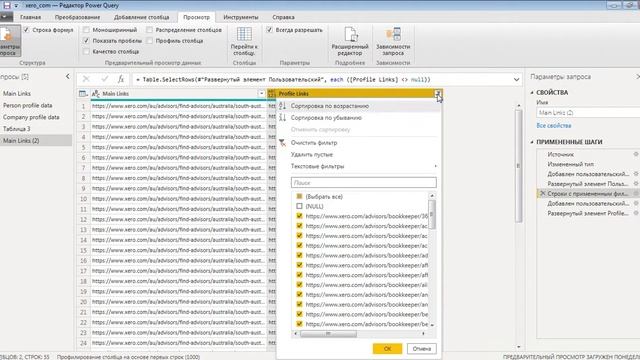
Task: Click Отмена in the filter menu
Action: point(422,349)
